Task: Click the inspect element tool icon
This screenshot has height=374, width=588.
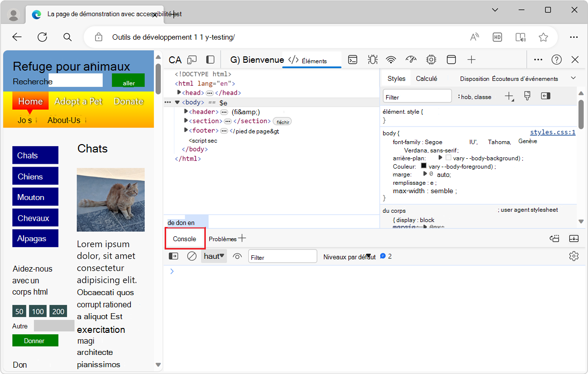Action: pos(175,60)
